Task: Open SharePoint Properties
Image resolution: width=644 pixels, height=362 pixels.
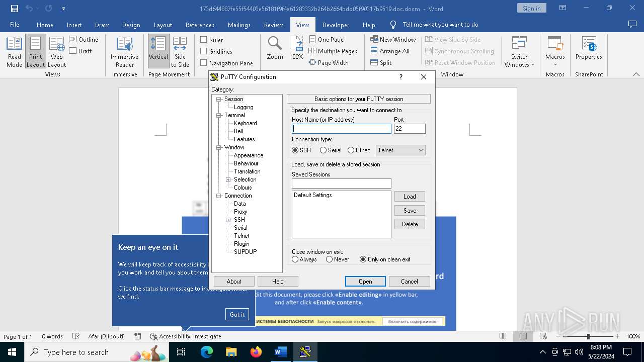Action: click(x=589, y=49)
